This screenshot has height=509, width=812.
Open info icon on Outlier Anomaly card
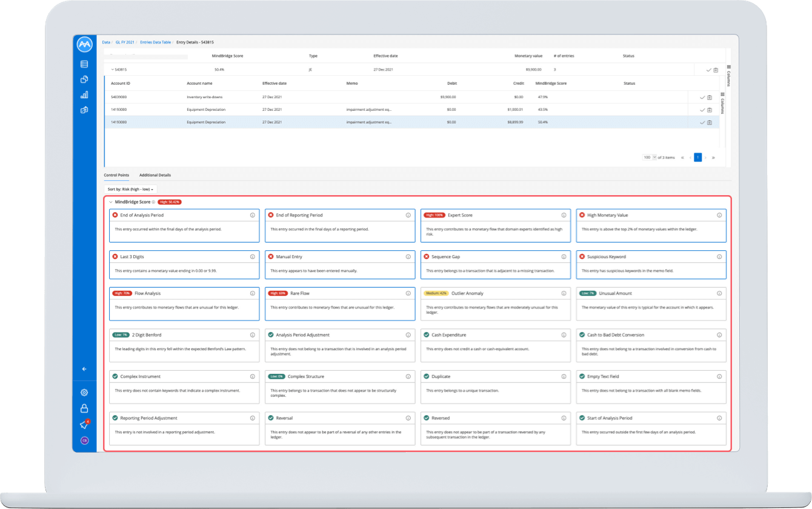coord(564,293)
